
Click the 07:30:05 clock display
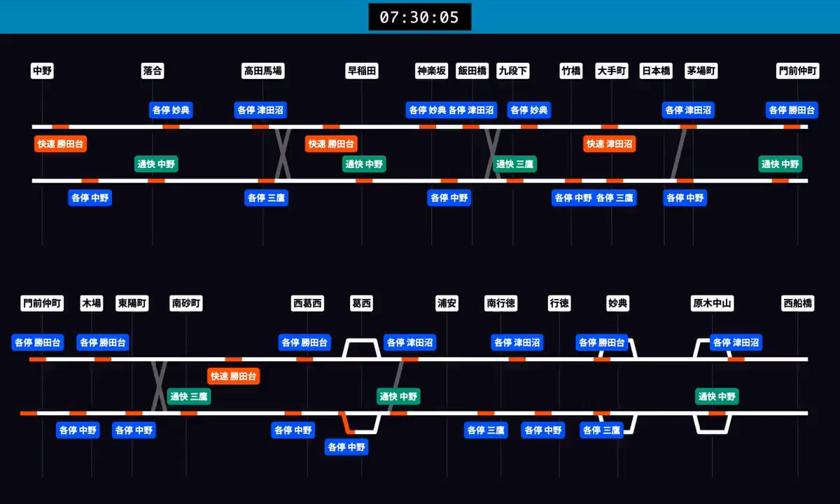pyautogui.click(x=419, y=17)
